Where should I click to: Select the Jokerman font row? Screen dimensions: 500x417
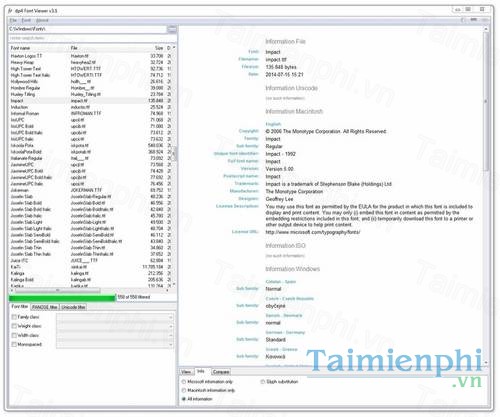tap(90, 190)
